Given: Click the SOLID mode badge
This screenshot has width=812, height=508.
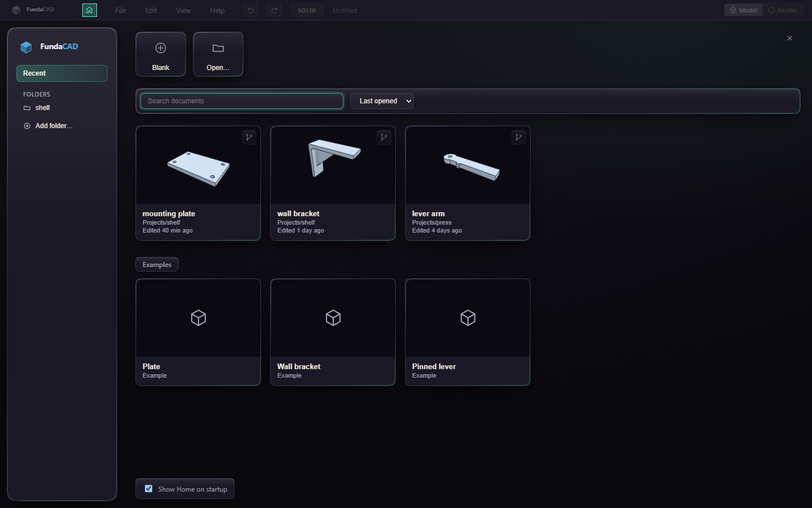Looking at the screenshot, I should click(307, 10).
